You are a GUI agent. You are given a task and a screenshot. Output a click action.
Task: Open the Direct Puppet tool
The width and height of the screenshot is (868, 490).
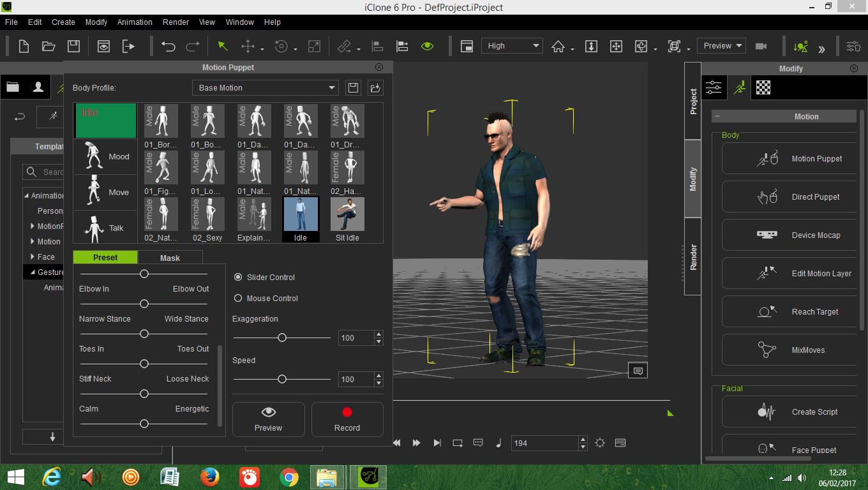789,197
